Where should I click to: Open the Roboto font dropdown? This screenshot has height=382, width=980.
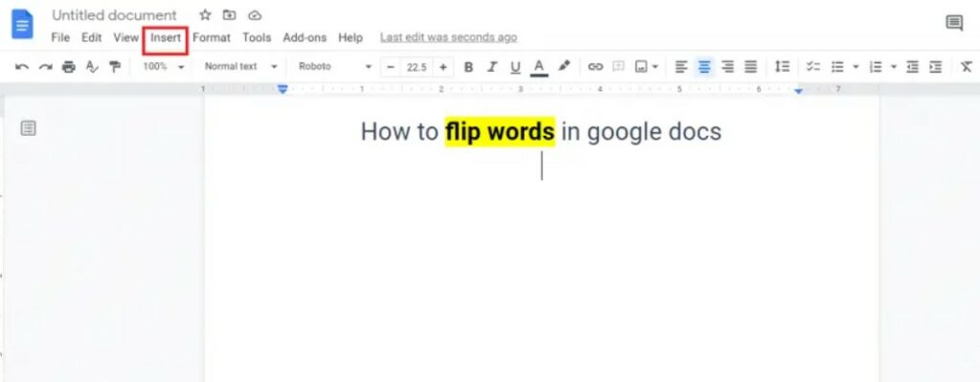pyautogui.click(x=335, y=67)
